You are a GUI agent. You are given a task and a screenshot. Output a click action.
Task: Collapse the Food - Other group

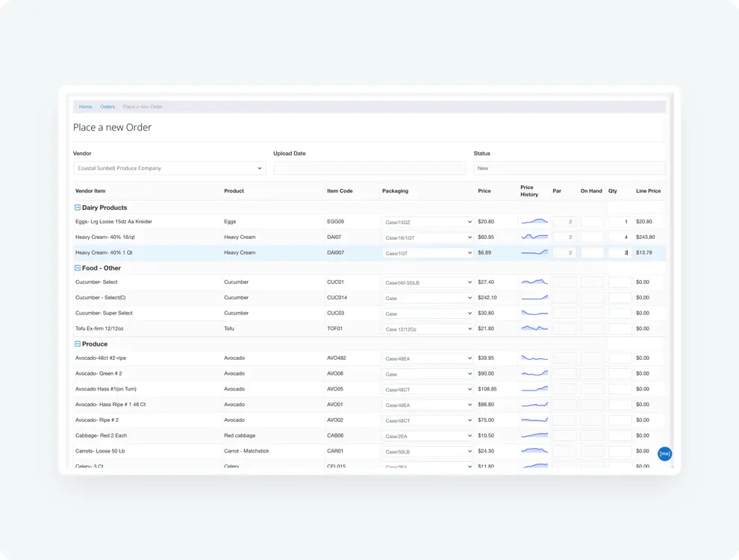(78, 268)
